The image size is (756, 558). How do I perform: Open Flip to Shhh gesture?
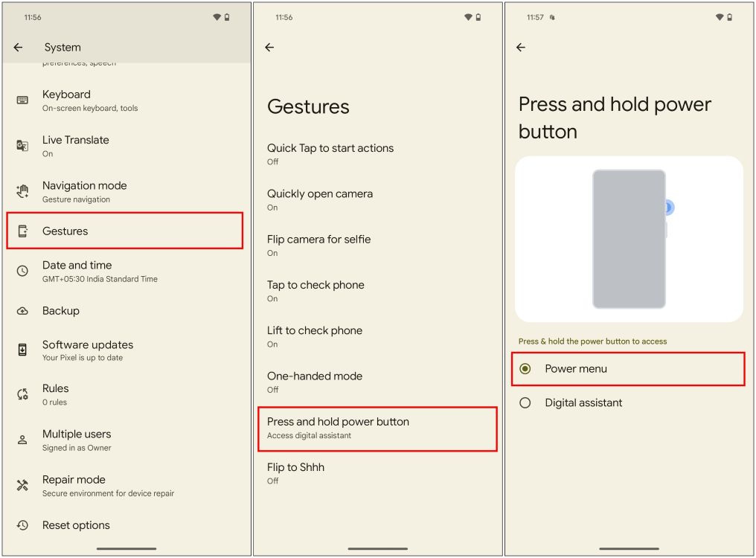377,474
